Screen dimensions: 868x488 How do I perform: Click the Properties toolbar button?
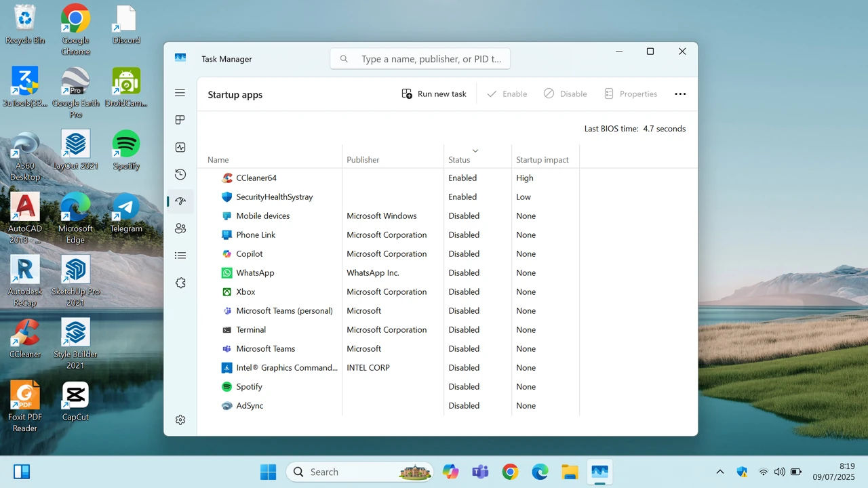pos(631,94)
